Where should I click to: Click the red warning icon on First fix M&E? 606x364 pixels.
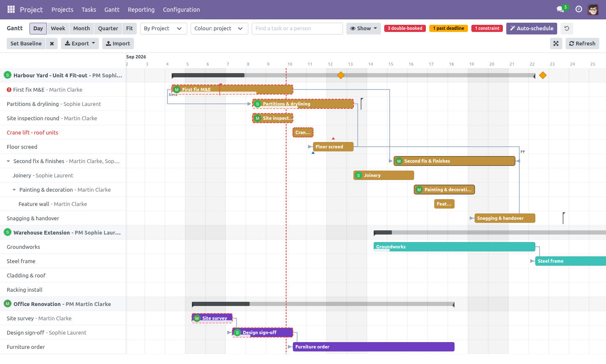pyautogui.click(x=9, y=90)
